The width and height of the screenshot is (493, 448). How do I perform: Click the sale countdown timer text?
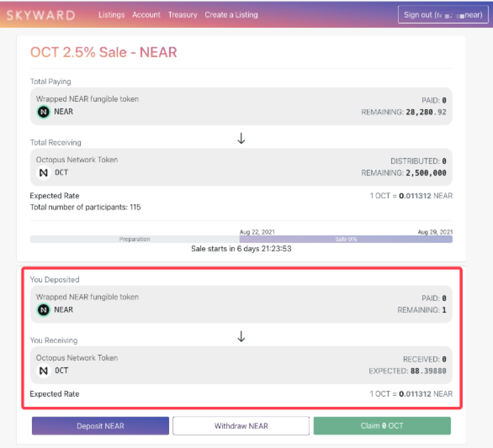tap(241, 249)
